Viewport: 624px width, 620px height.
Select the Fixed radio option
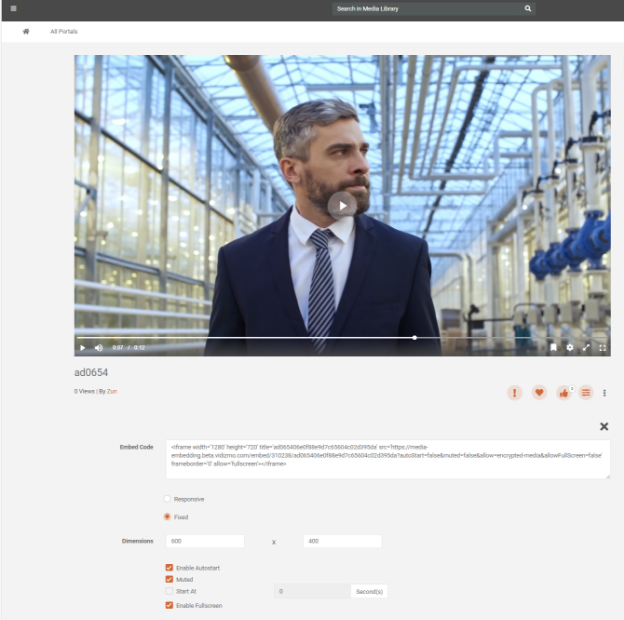[167, 517]
